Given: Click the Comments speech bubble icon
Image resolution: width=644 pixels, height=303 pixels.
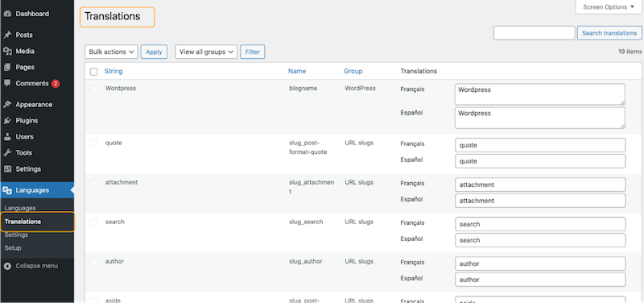Looking at the screenshot, I should [x=7, y=84].
